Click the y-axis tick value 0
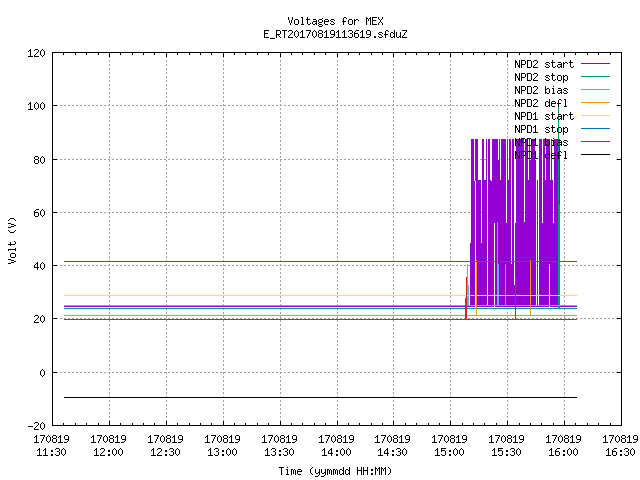 point(42,373)
